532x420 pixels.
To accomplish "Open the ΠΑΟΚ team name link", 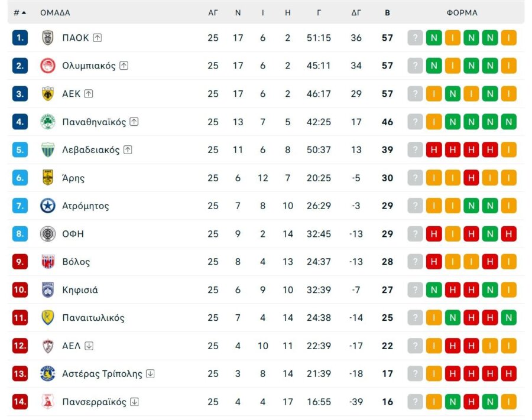I will [x=77, y=37].
